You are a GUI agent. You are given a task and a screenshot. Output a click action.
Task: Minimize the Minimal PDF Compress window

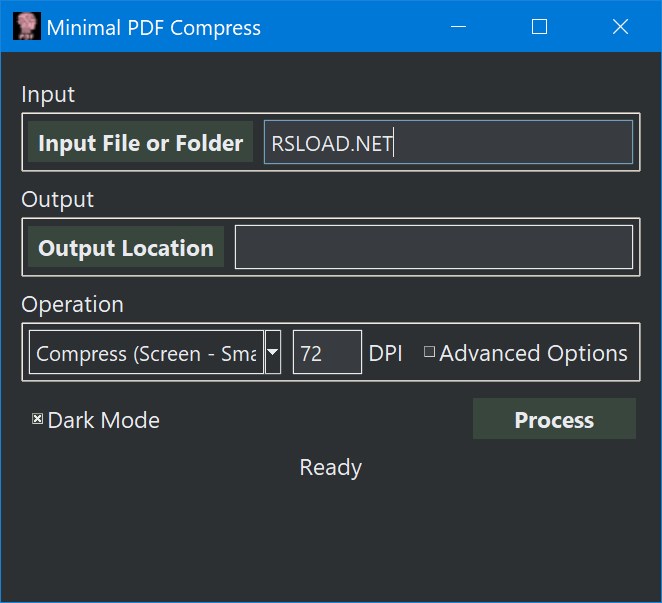coord(459,27)
